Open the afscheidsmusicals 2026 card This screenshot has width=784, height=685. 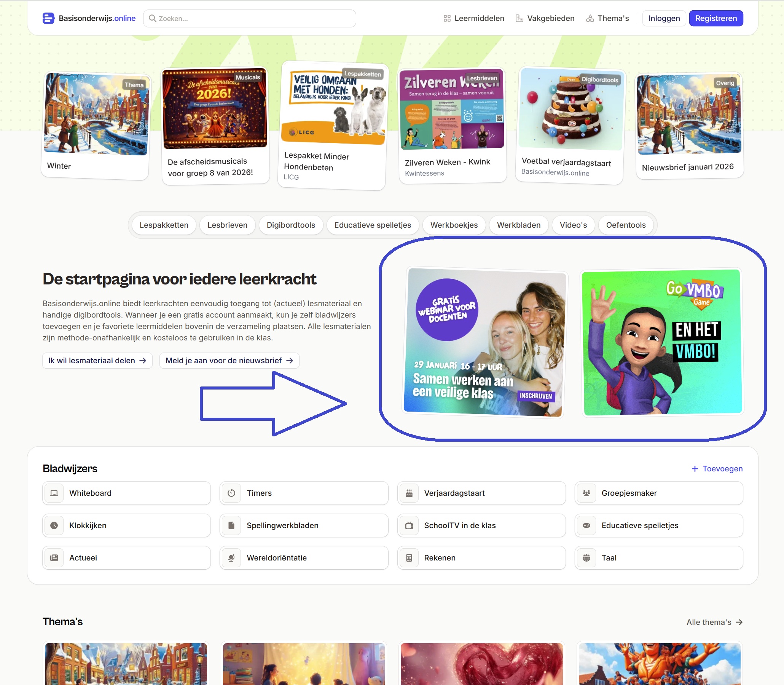click(x=215, y=126)
